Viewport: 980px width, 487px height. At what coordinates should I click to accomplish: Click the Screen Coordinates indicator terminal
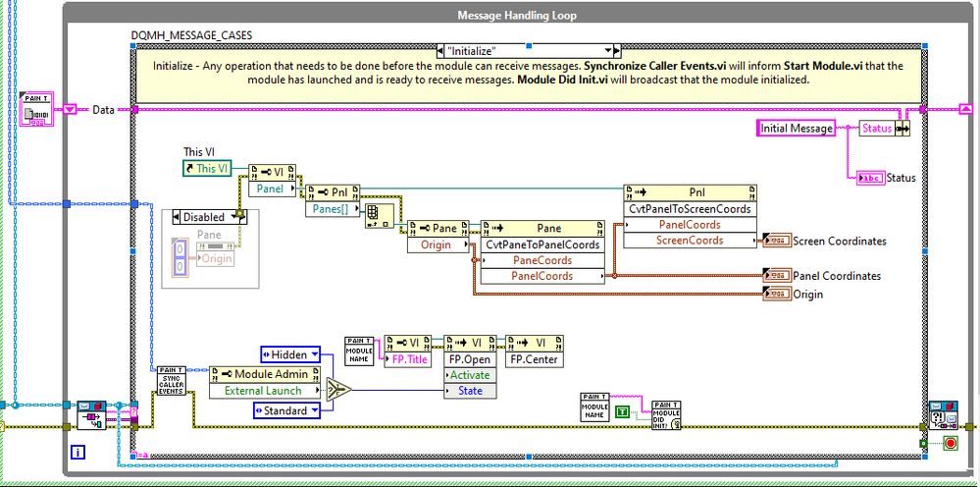click(776, 241)
